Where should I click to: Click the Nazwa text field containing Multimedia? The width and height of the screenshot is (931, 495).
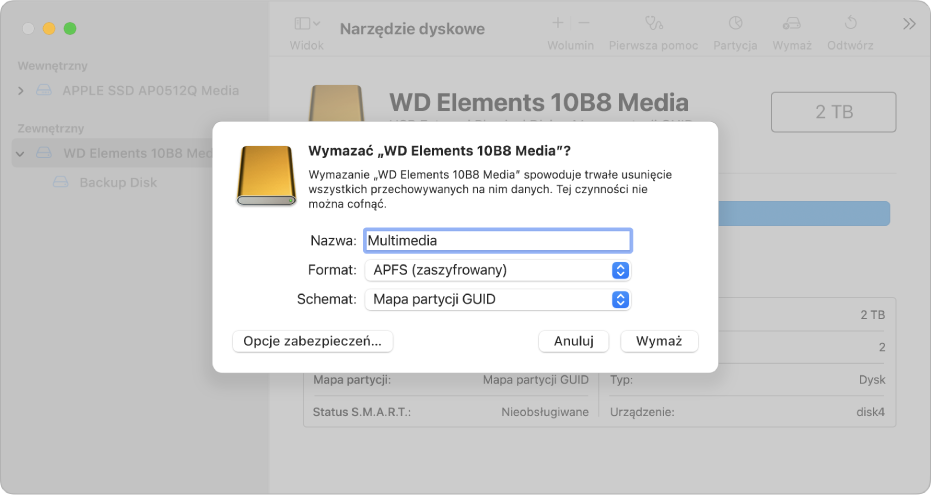point(497,240)
